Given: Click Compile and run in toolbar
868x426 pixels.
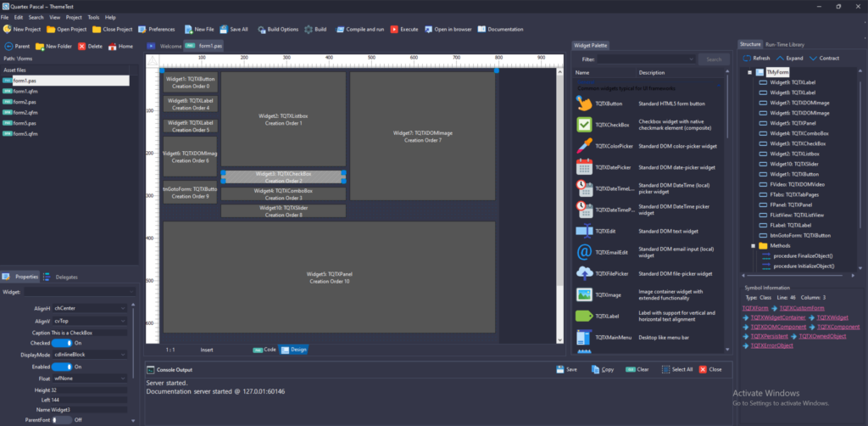Looking at the screenshot, I should pyautogui.click(x=359, y=30).
